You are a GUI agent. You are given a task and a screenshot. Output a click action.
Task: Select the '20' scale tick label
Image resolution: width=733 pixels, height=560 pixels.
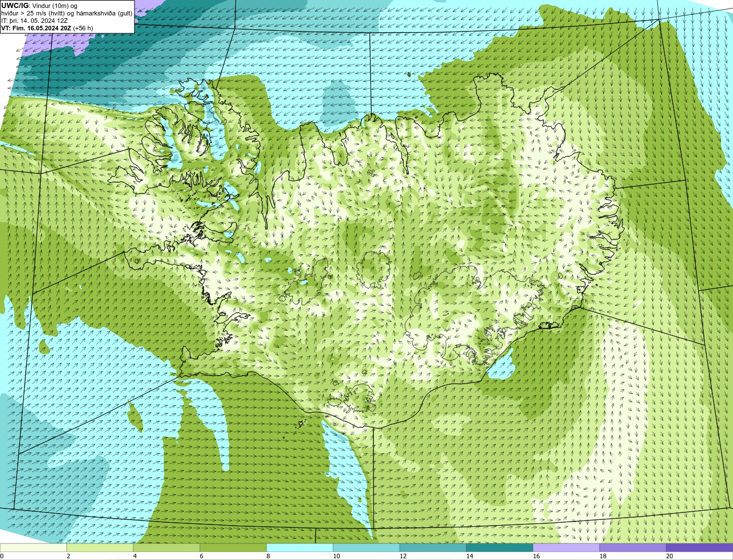point(669,556)
